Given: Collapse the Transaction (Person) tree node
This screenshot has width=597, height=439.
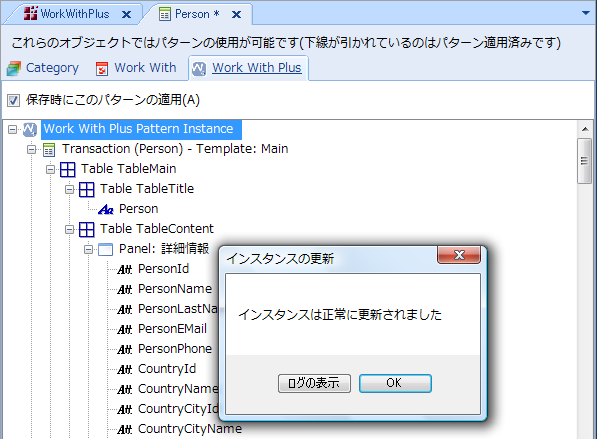Looking at the screenshot, I should [32, 150].
